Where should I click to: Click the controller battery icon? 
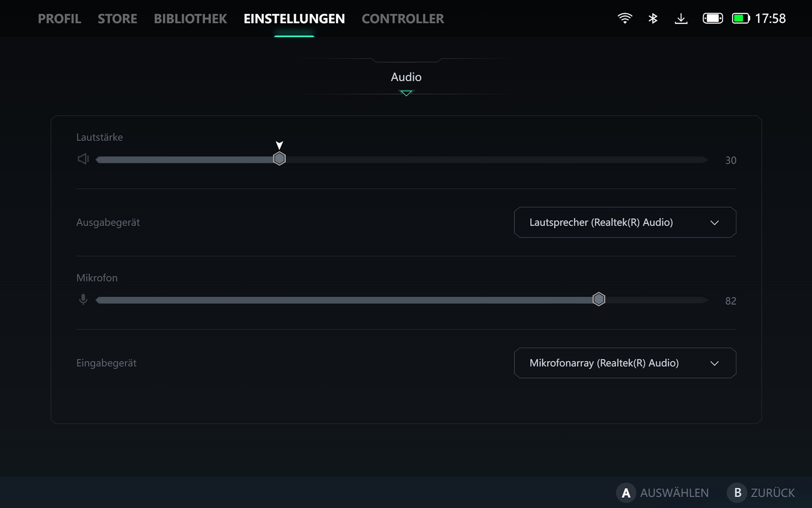[x=713, y=18]
